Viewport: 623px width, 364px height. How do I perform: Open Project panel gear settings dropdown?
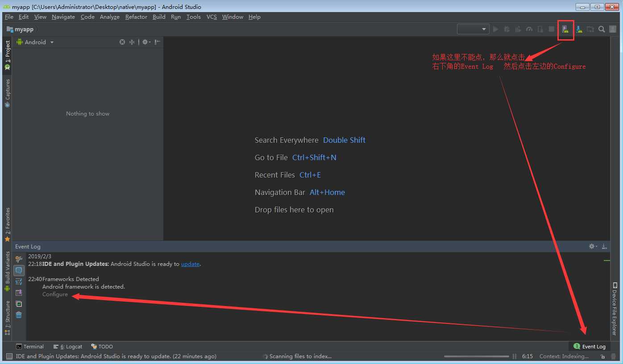click(146, 42)
